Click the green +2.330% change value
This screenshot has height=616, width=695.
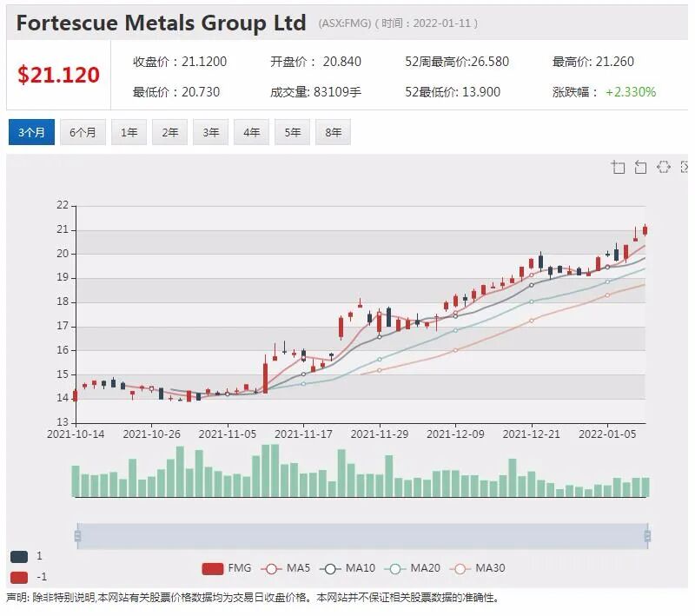coord(631,92)
